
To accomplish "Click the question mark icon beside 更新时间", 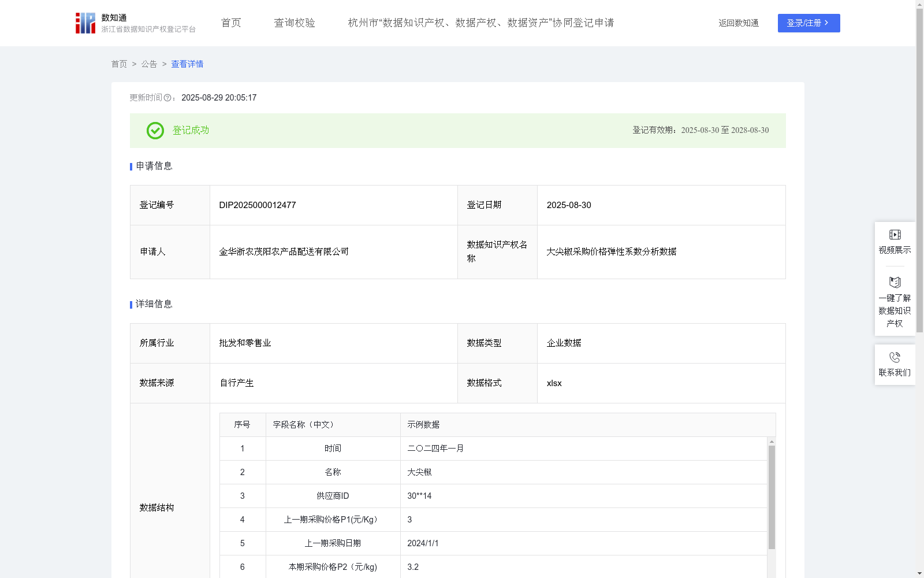I will click(167, 98).
